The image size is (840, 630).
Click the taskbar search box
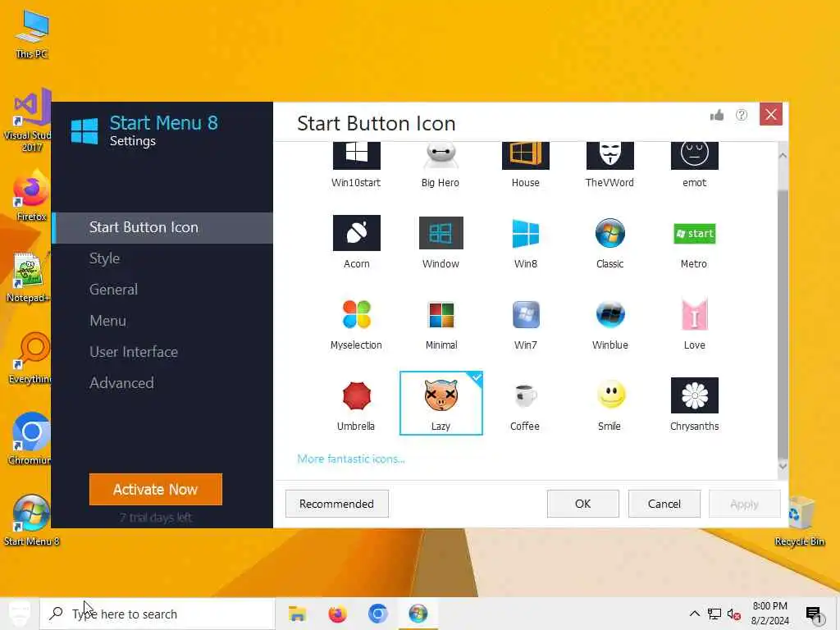coord(157,614)
